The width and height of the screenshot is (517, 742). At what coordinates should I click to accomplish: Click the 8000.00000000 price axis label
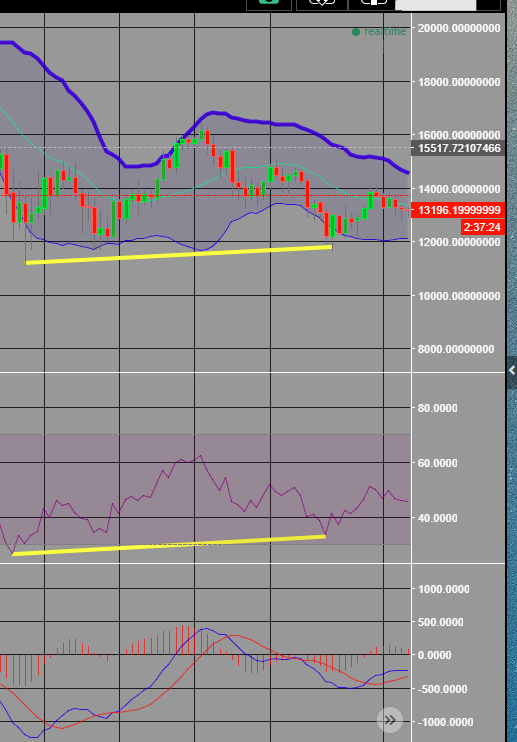click(x=456, y=349)
